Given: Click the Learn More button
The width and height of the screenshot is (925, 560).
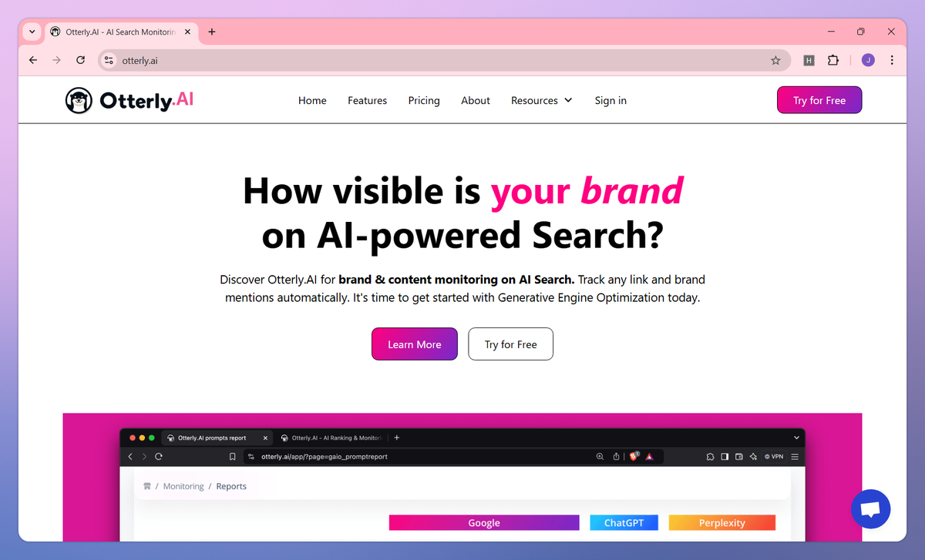Looking at the screenshot, I should [415, 344].
